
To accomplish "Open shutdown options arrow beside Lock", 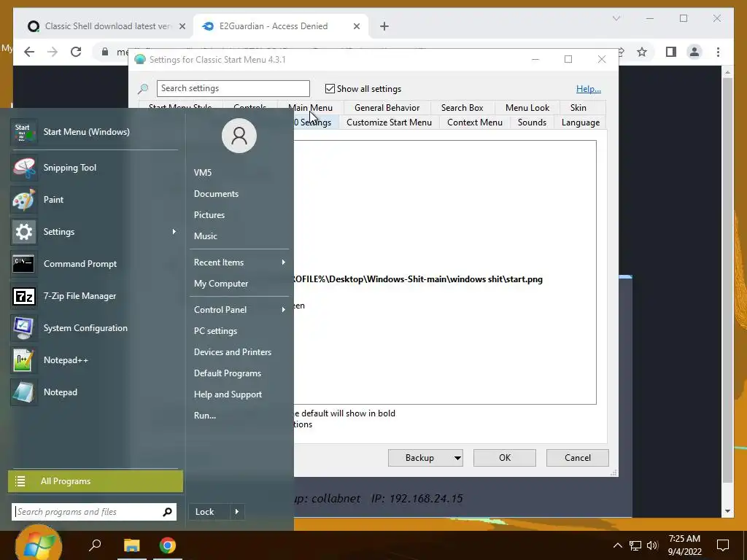I will coord(237,512).
